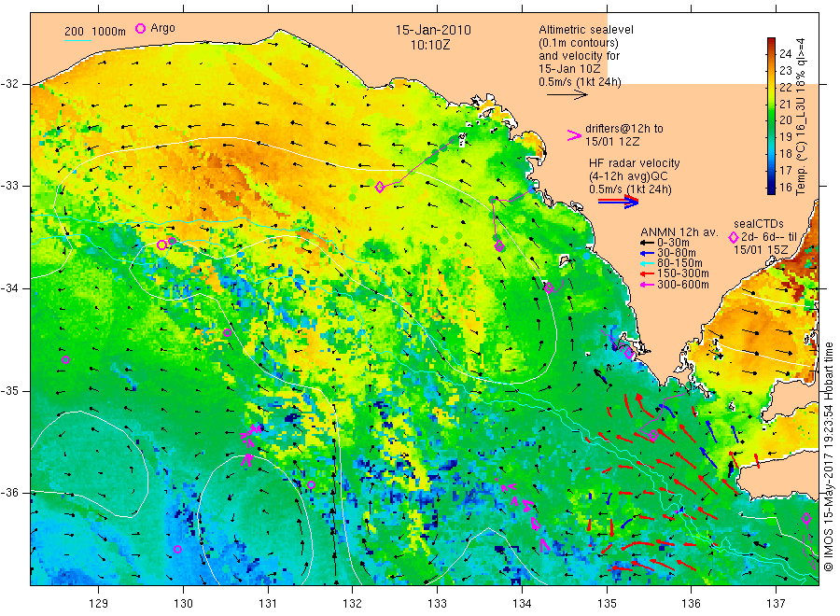Viewport: 840px width, 616px height.
Task: Click the red and blue HF radar scale arrow
Action: click(x=618, y=202)
